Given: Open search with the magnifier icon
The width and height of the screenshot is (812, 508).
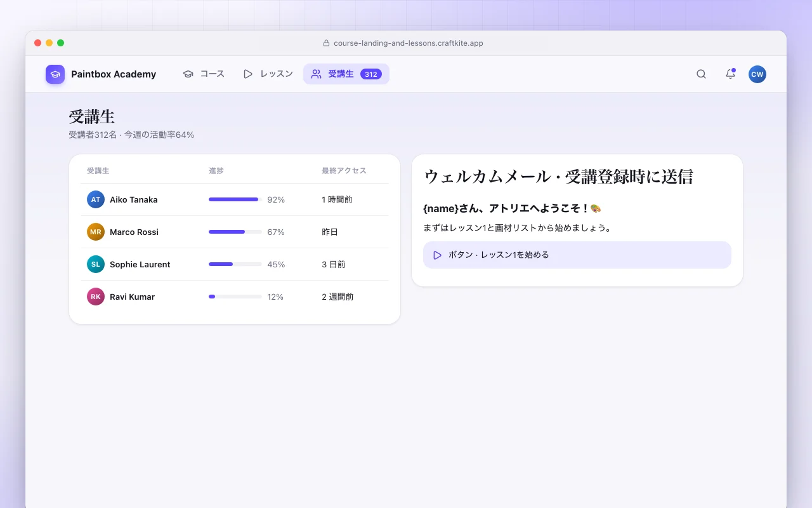Looking at the screenshot, I should [701, 74].
